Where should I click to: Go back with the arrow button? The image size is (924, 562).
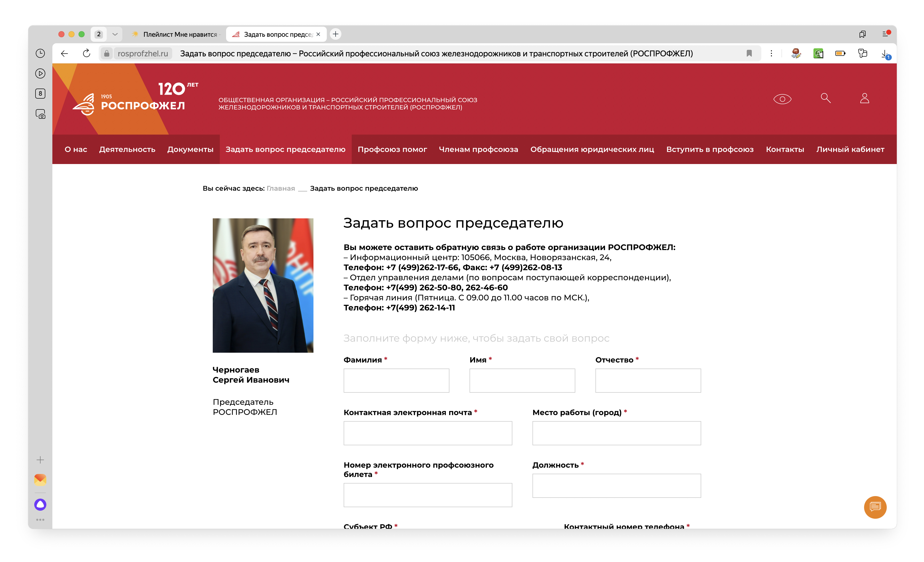coord(64,54)
